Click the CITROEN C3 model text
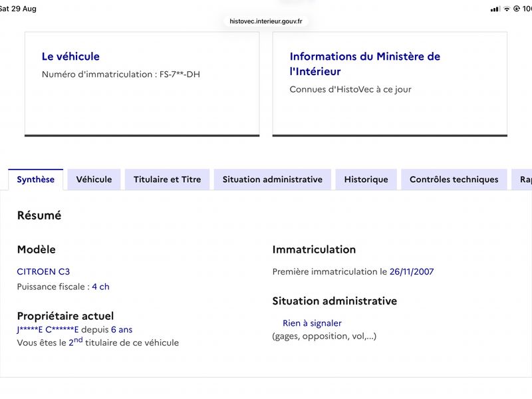Viewport: 532px width, 399px height. [43, 272]
